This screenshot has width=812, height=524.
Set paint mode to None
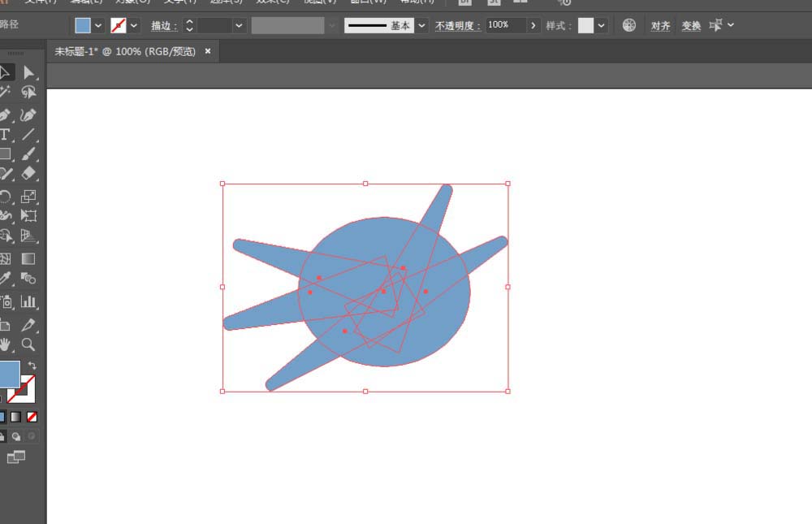click(32, 417)
